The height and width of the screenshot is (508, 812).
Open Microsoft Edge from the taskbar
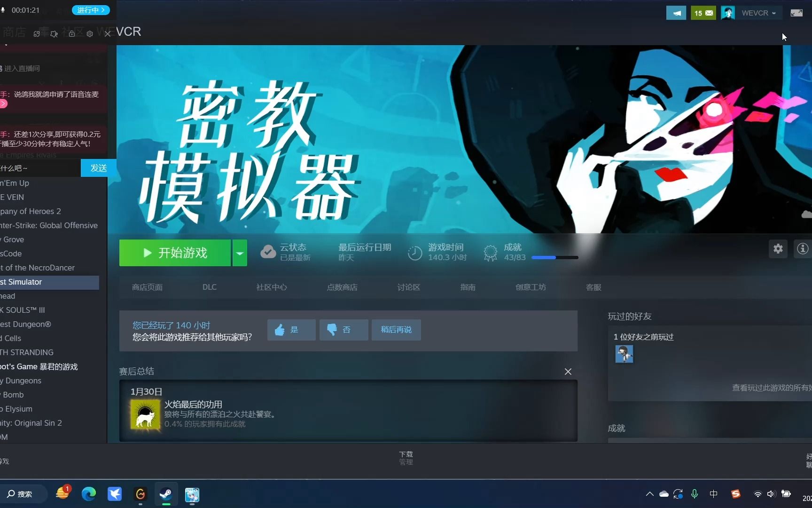point(89,494)
